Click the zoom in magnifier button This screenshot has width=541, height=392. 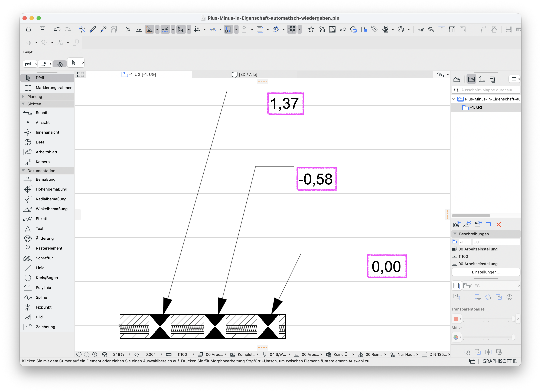(95, 355)
